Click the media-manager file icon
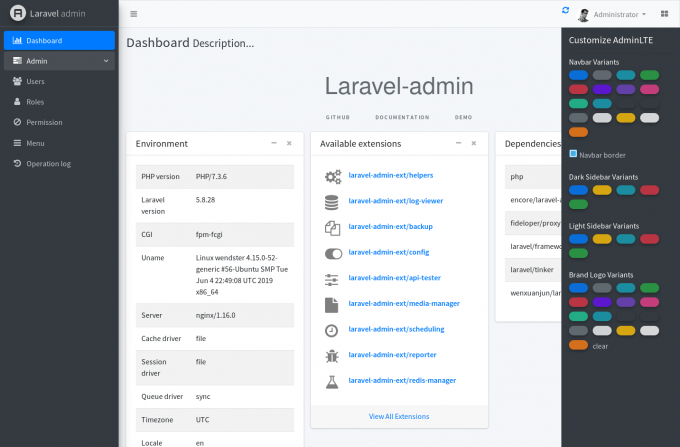 click(x=331, y=305)
